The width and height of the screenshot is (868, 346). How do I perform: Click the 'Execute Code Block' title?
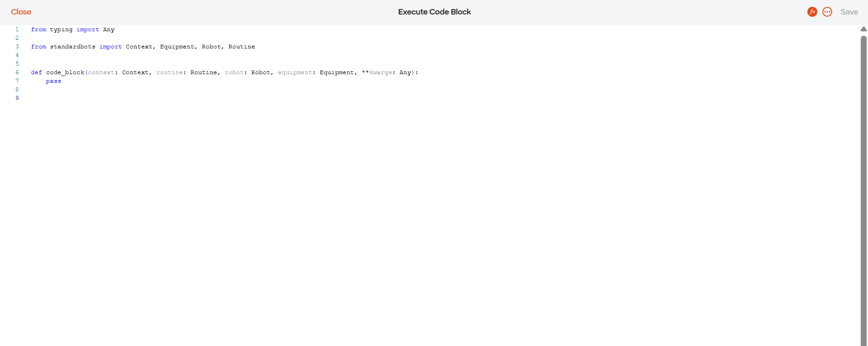[434, 12]
